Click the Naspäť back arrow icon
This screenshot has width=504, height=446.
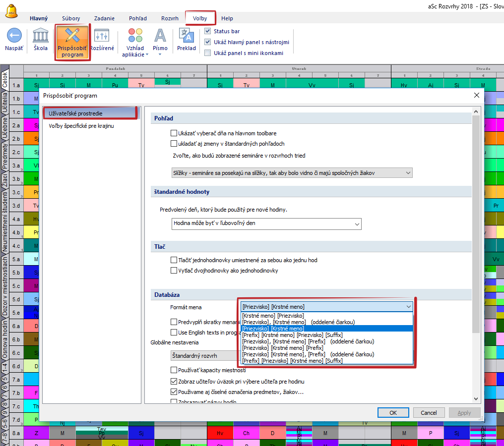[x=14, y=36]
